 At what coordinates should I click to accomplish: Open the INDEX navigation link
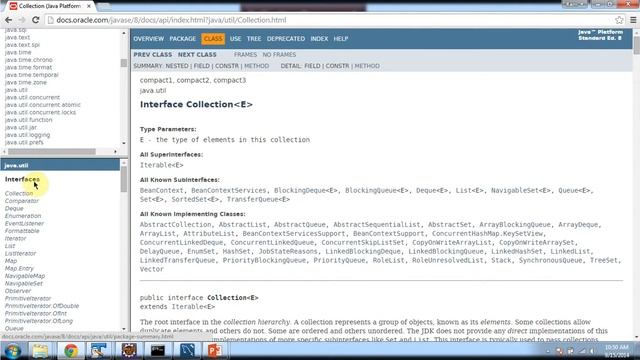coord(319,39)
